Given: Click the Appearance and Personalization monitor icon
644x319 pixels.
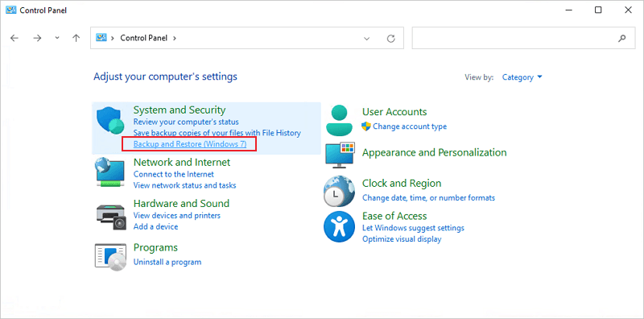Looking at the screenshot, I should [340, 155].
